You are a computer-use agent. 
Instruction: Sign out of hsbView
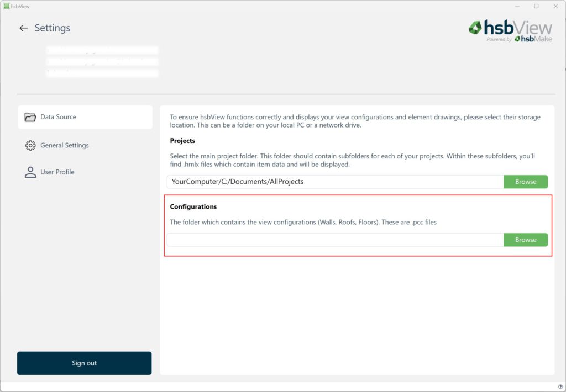coord(84,363)
